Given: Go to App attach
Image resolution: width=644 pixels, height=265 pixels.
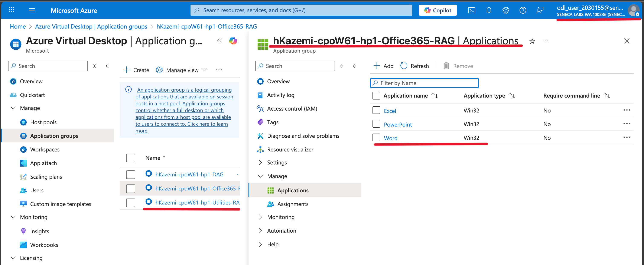Looking at the screenshot, I should pos(43,163).
